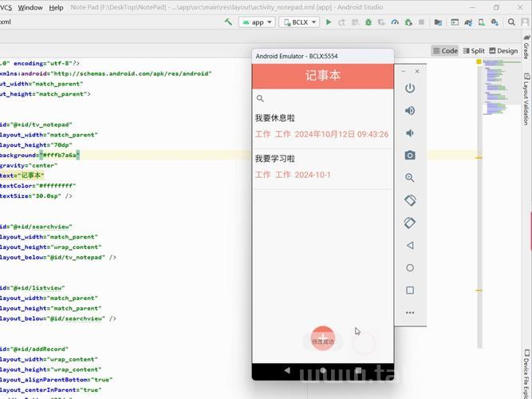Click the textSize="30.0sp" code line
The height and width of the screenshot is (399, 532).
point(36,196)
